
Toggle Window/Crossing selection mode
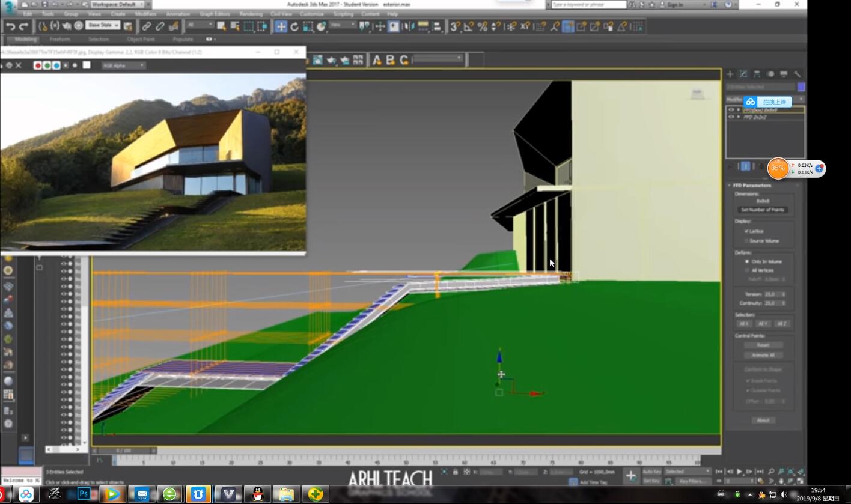[263, 26]
